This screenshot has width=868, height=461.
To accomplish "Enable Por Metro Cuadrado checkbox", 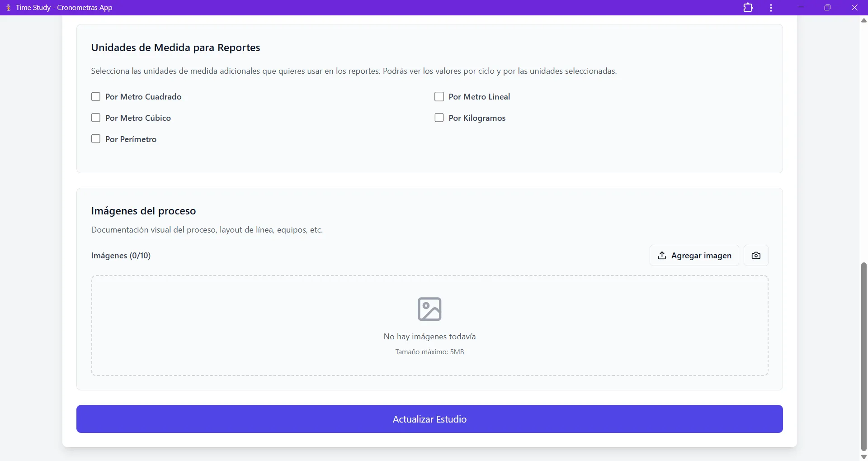I will 96,97.
